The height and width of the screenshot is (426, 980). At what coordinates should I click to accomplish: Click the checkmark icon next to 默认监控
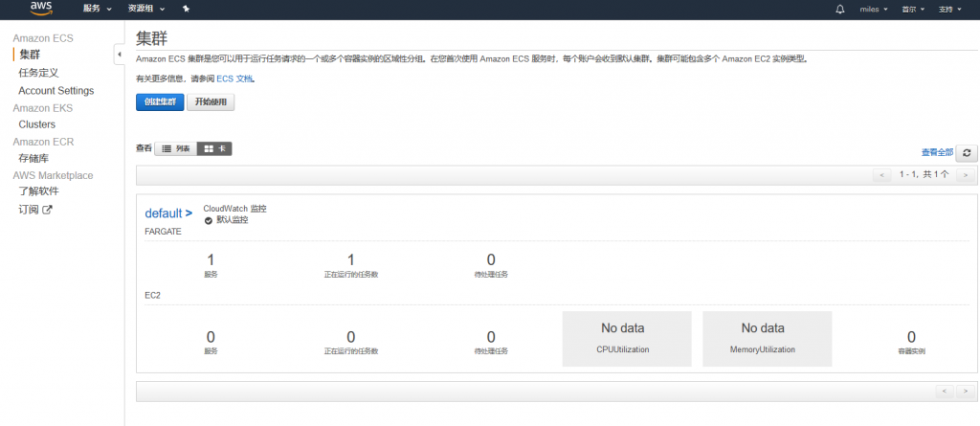[208, 221]
